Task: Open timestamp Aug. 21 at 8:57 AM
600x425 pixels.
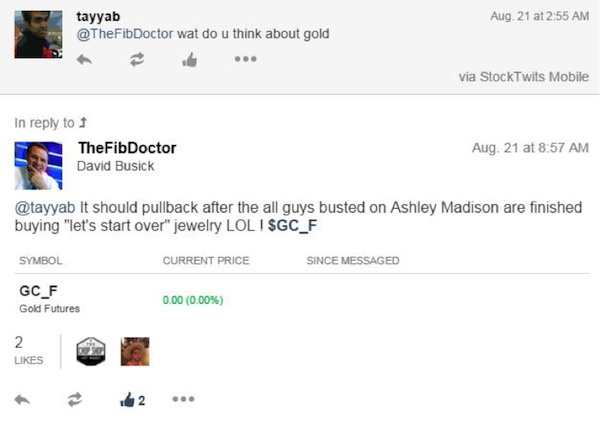Action: point(530,148)
